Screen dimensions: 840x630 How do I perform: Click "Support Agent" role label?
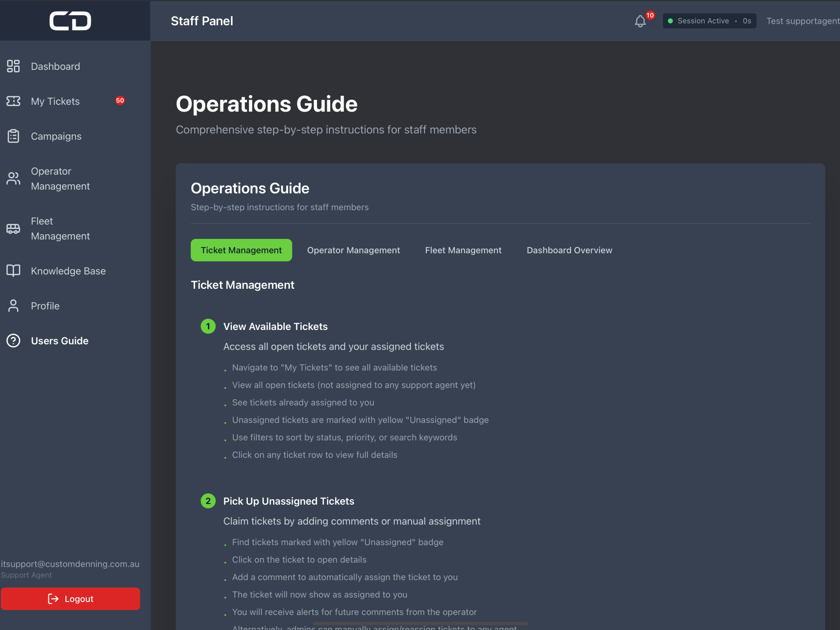pyautogui.click(x=26, y=575)
